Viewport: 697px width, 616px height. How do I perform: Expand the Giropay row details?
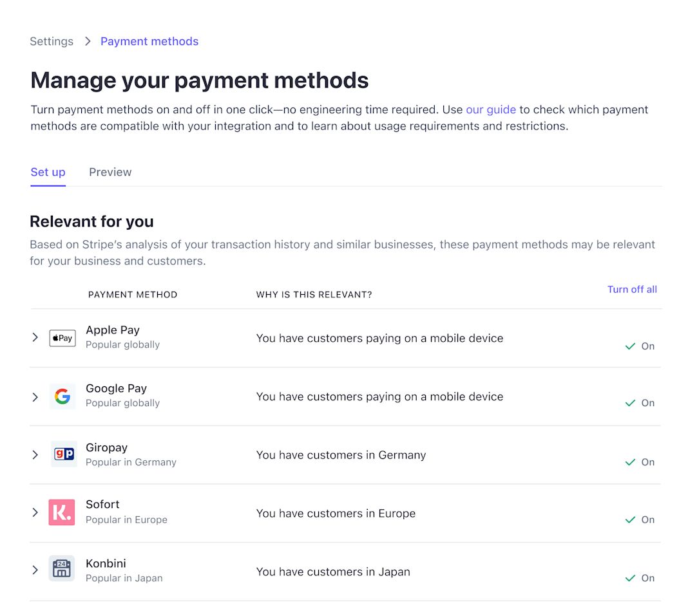(x=35, y=455)
